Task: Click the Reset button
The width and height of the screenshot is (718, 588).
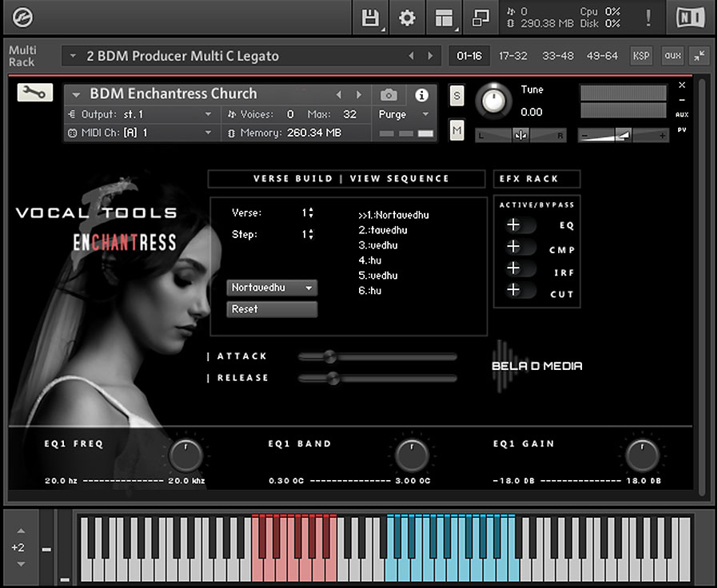Action: [x=272, y=309]
